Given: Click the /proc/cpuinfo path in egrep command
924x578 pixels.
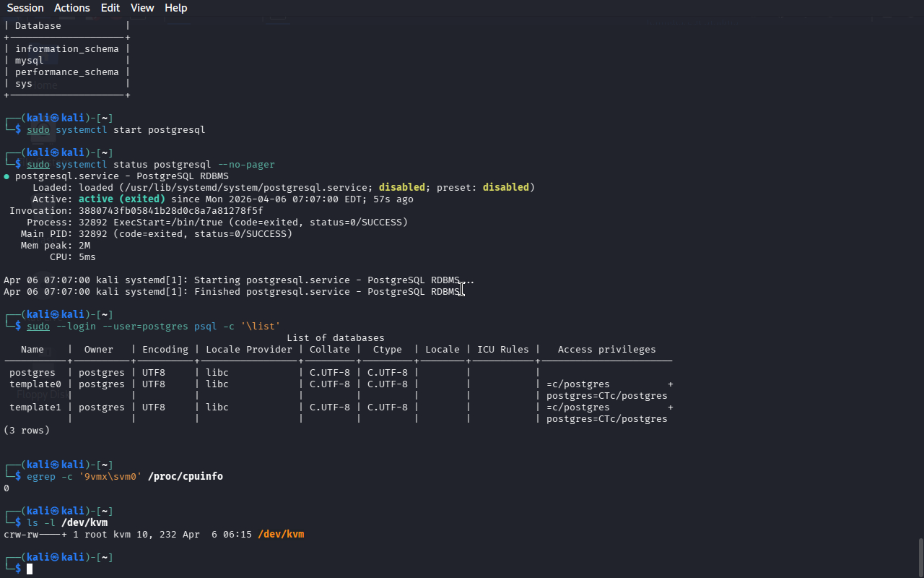Looking at the screenshot, I should (x=185, y=477).
